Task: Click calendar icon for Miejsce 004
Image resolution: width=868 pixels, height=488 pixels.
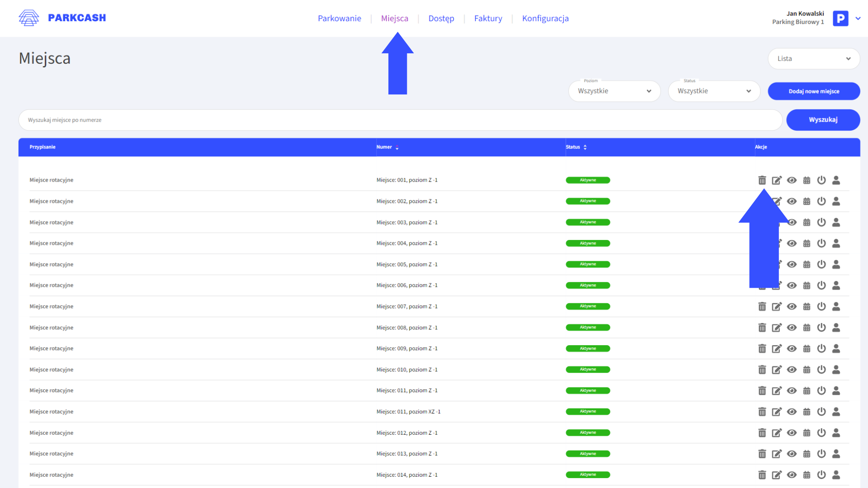Action: point(807,244)
